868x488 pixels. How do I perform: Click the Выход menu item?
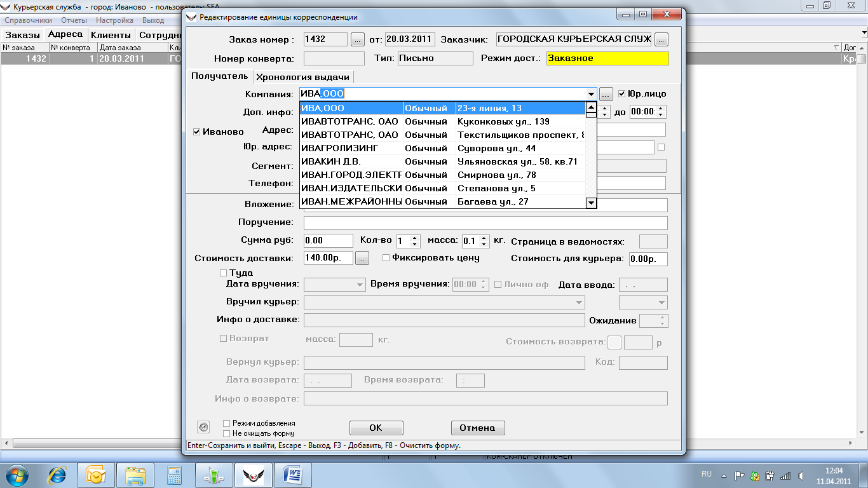[153, 20]
